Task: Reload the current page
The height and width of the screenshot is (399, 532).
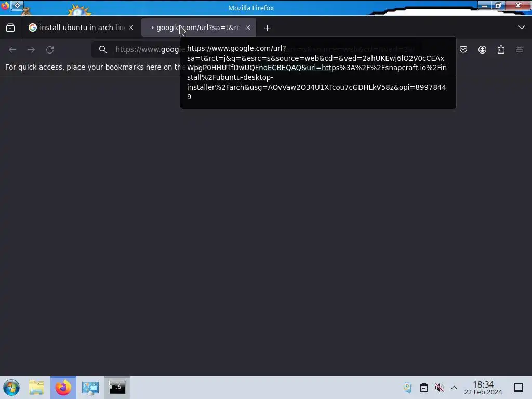Action: tap(50, 49)
